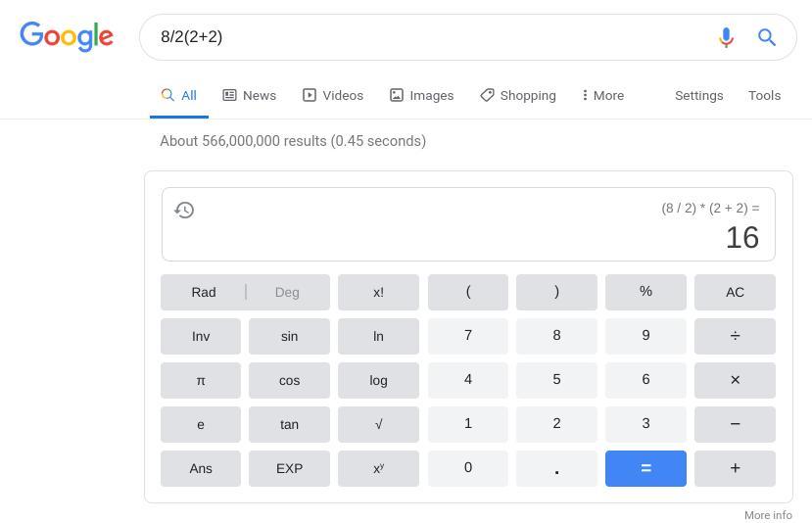Click the More info link
Screen dimensions: 812x523
768,515
